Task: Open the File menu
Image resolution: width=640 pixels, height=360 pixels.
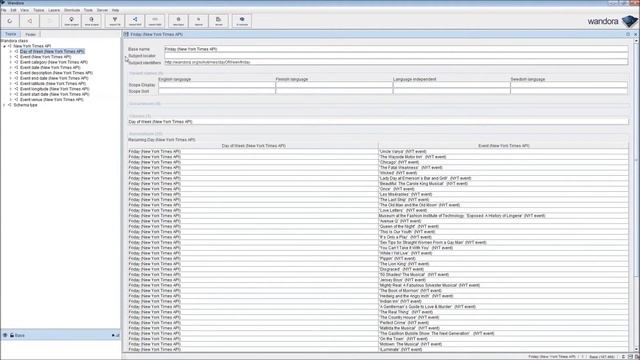Action: coord(4,10)
